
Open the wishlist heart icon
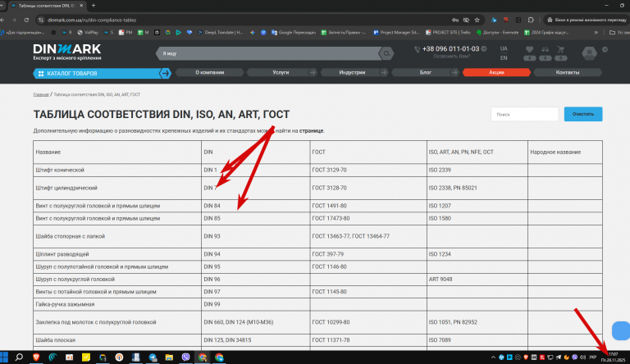pos(529,49)
